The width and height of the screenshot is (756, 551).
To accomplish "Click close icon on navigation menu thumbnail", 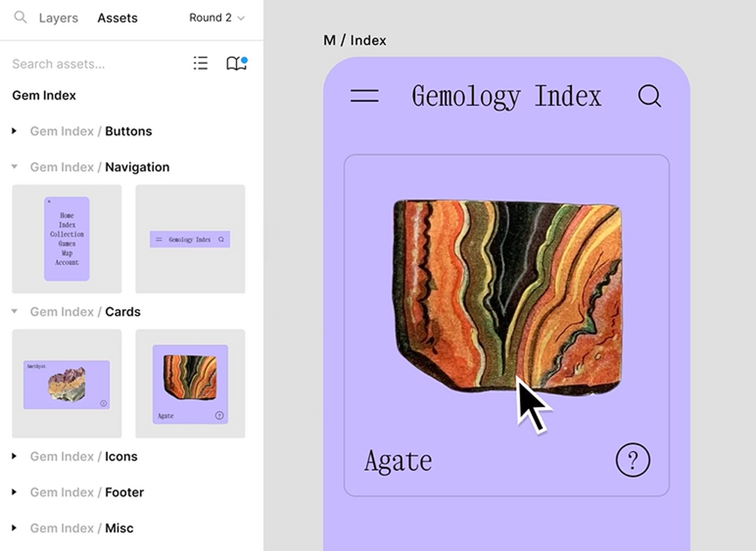I will tap(49, 202).
